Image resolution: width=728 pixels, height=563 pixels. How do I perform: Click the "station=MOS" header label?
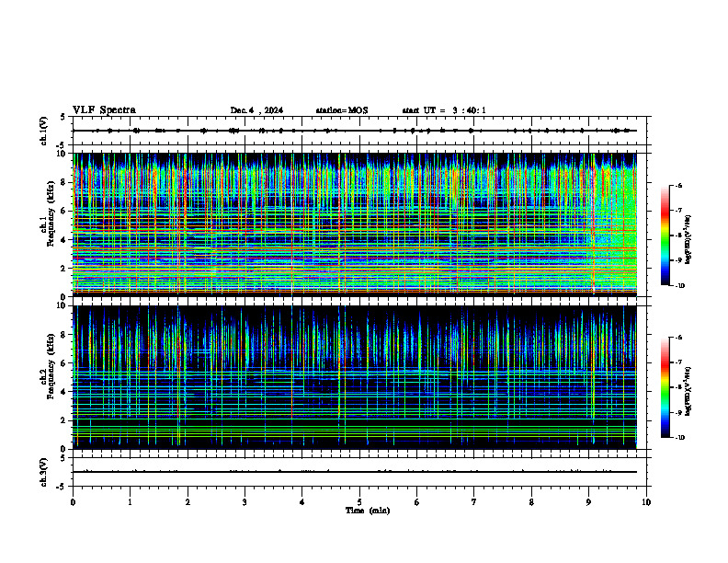tap(342, 110)
